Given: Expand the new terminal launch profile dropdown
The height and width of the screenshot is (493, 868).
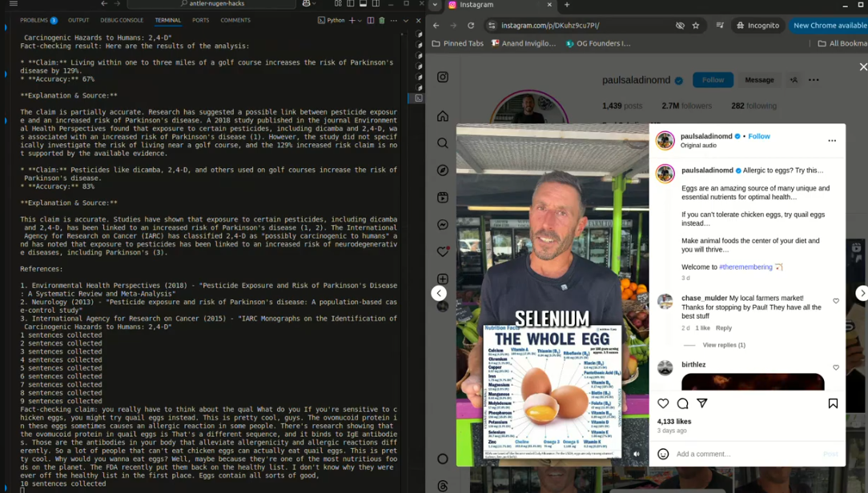Looking at the screenshot, I should click(360, 21).
